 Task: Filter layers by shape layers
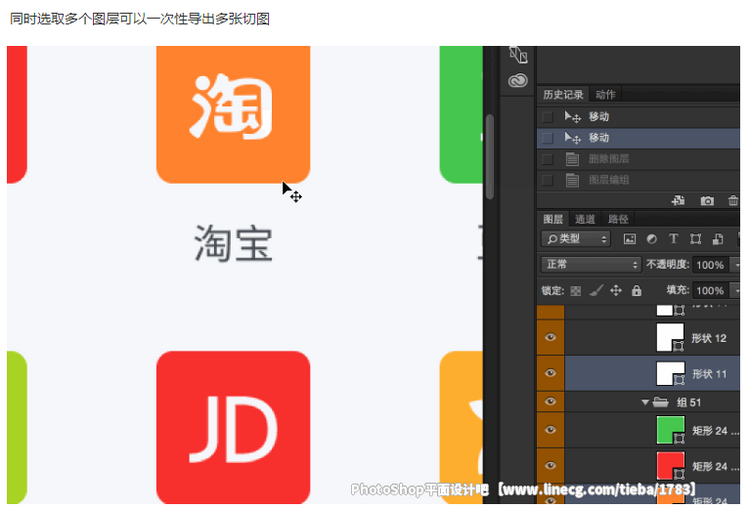pos(695,239)
